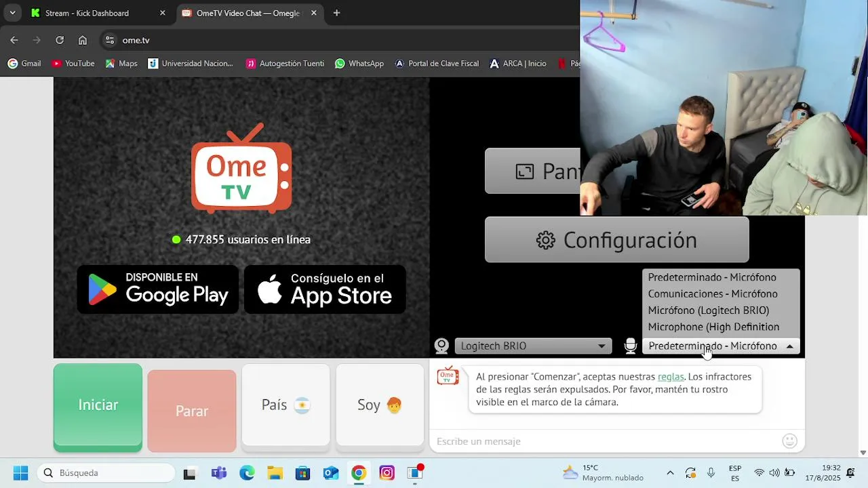Open the Autogestión Tuenti bookmark

point(285,63)
